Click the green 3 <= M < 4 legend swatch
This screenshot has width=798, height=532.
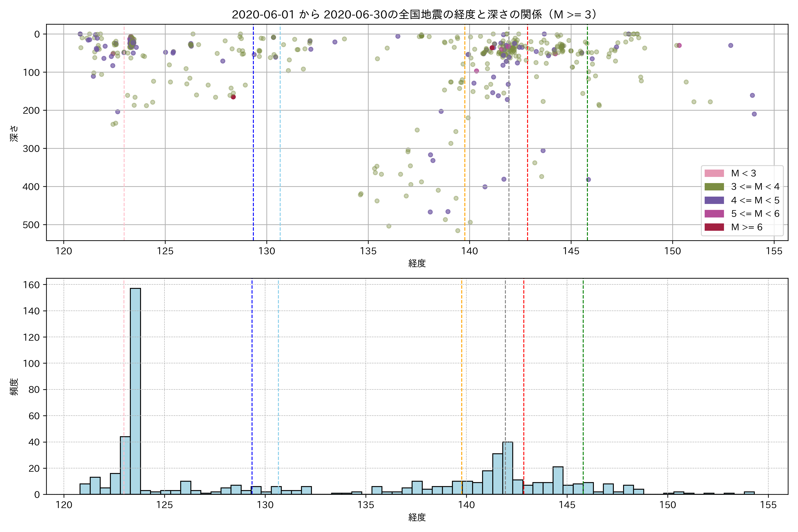pyautogui.click(x=714, y=187)
